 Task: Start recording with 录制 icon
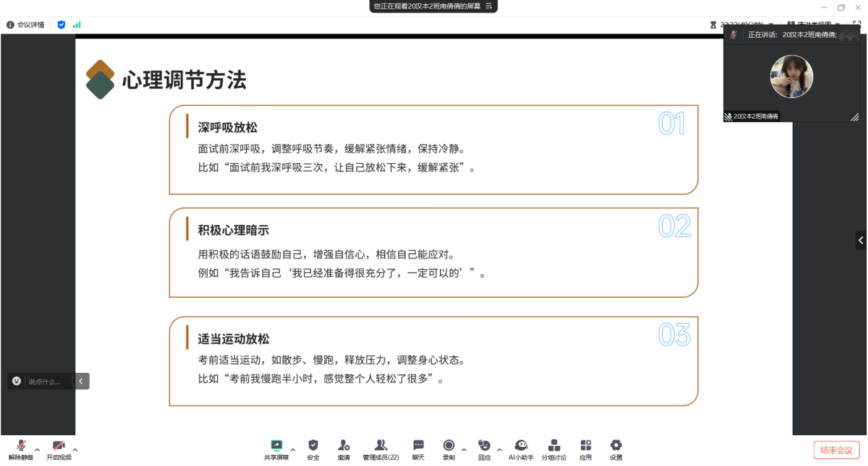pos(449,449)
